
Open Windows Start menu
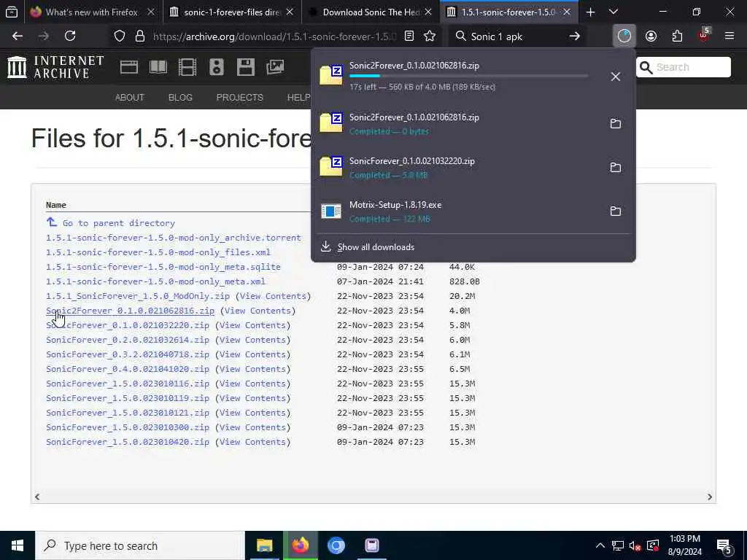click(x=18, y=545)
